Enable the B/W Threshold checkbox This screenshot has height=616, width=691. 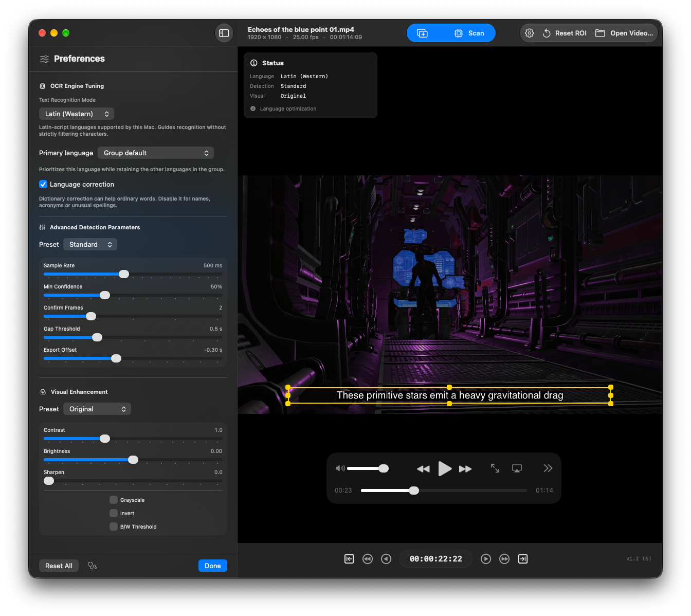click(114, 527)
